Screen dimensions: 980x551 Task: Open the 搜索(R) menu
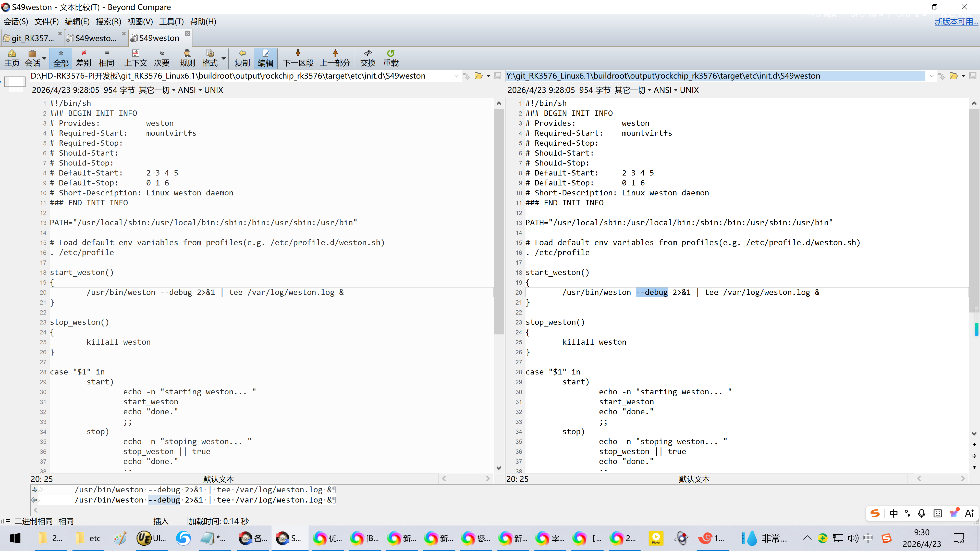108,22
